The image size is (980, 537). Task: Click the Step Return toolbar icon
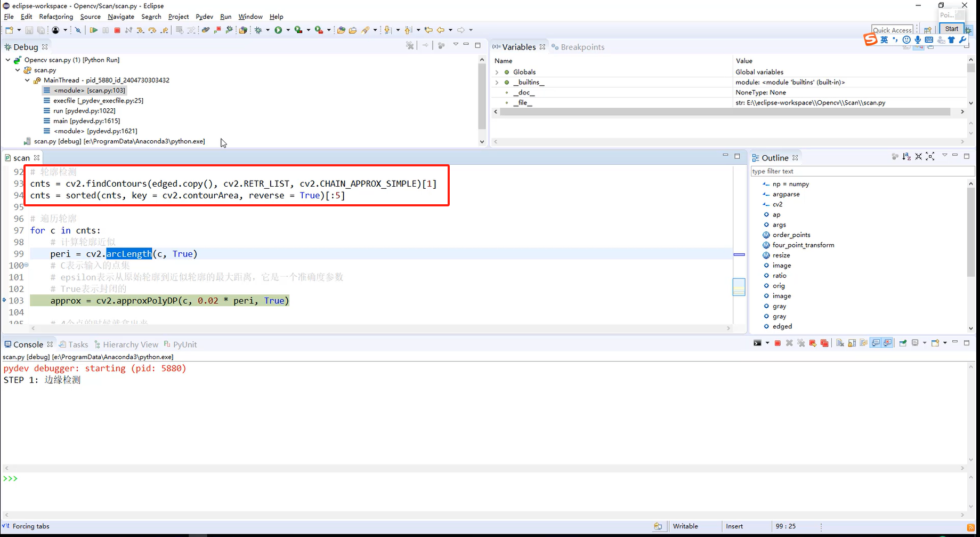point(164,30)
